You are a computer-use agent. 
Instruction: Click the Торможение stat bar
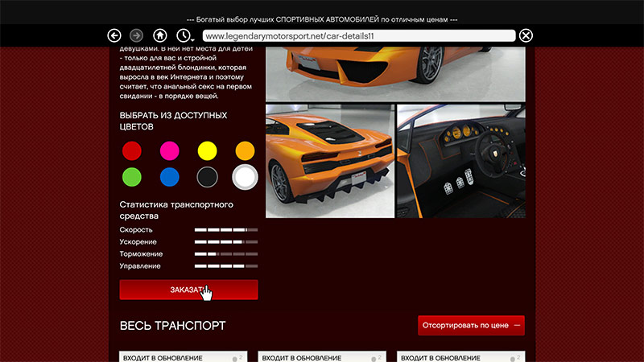pos(226,254)
